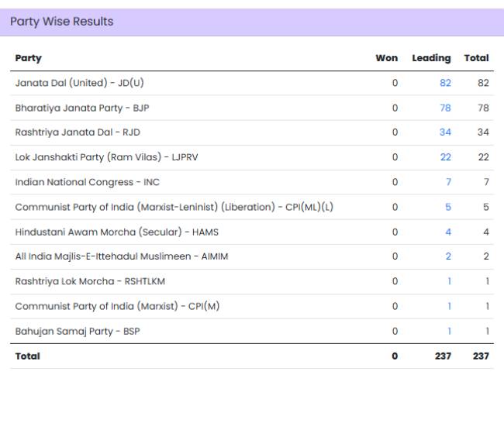Screen dimensions: 504x447
Task: Open Indian National Congress leading count 7
Action: 448,182
